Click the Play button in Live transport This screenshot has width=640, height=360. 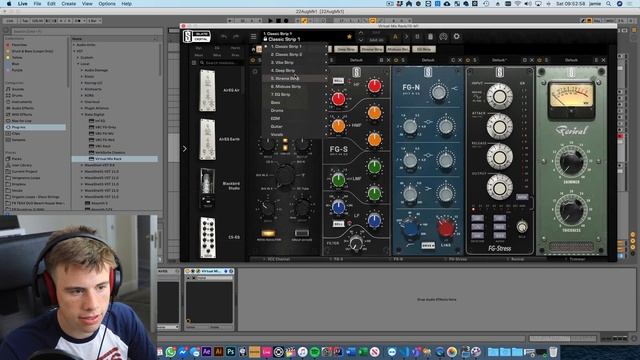click(x=270, y=20)
